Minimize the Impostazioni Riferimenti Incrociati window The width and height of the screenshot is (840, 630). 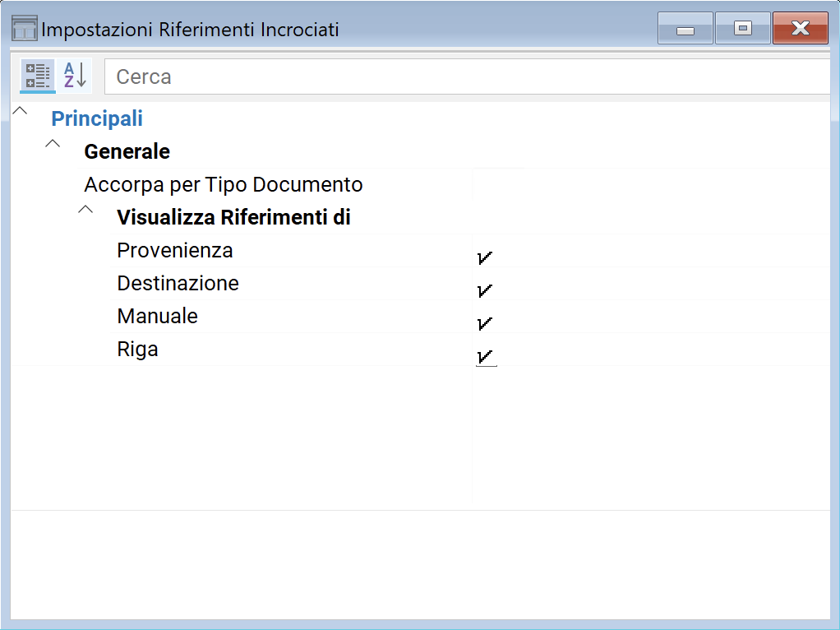[x=685, y=29]
